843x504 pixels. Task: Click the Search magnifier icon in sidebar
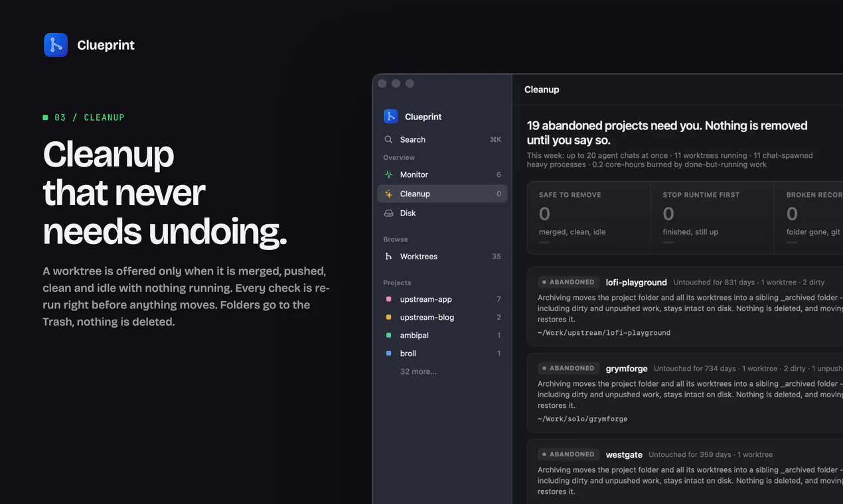389,140
